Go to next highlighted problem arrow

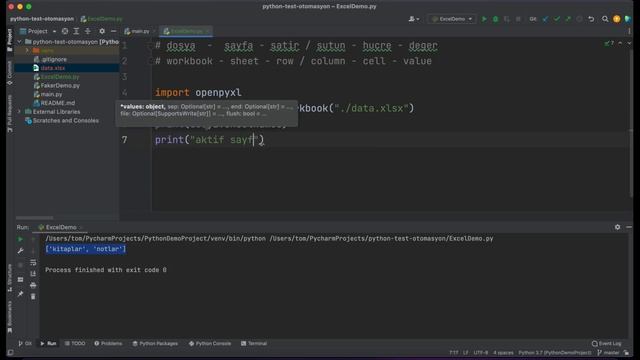click(629, 43)
